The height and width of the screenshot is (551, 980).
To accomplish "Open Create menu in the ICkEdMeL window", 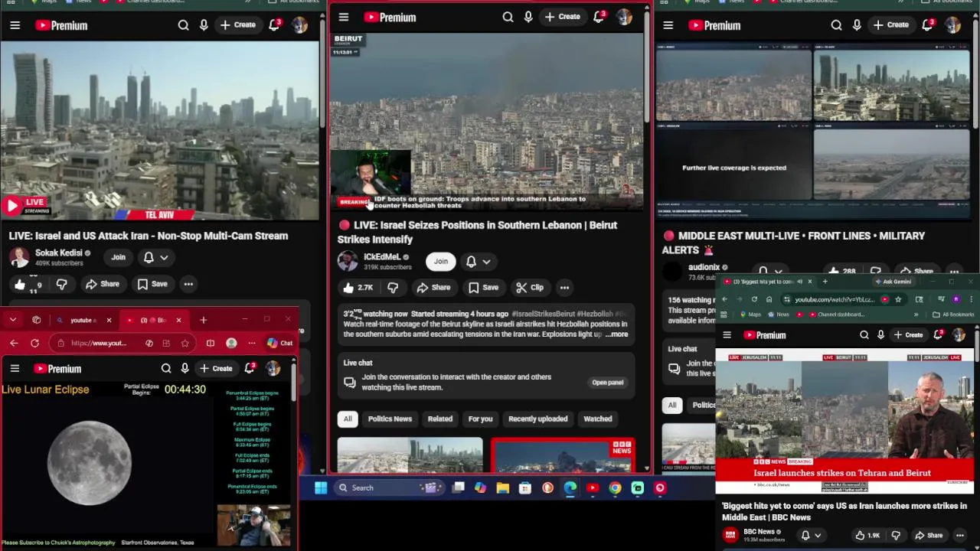I will pos(563,17).
